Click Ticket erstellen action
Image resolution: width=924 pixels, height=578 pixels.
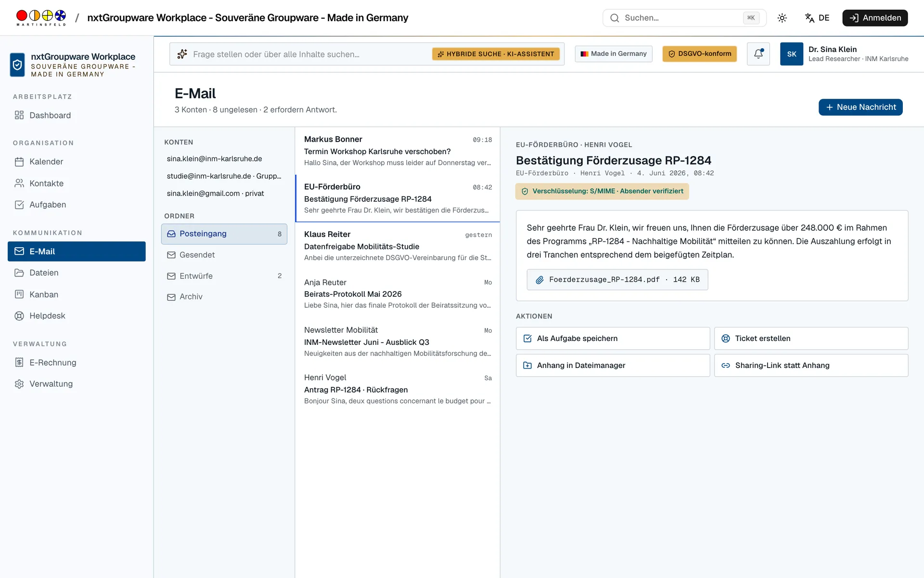coord(811,339)
